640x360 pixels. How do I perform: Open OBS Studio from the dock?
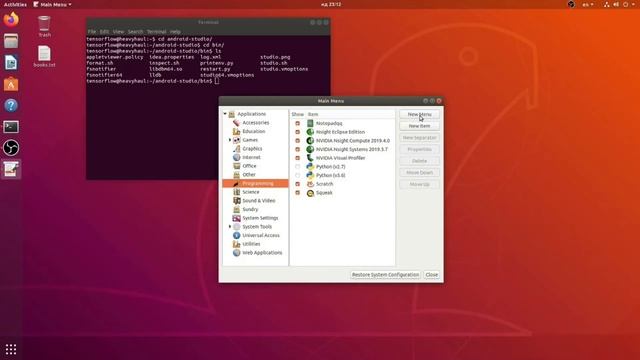click(11, 148)
